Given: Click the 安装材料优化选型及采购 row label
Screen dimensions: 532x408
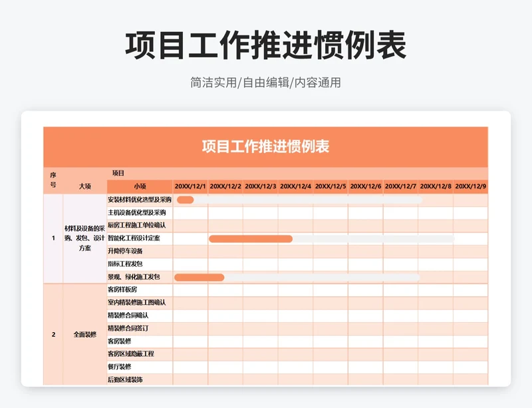Looking at the screenshot, I should (x=140, y=200).
